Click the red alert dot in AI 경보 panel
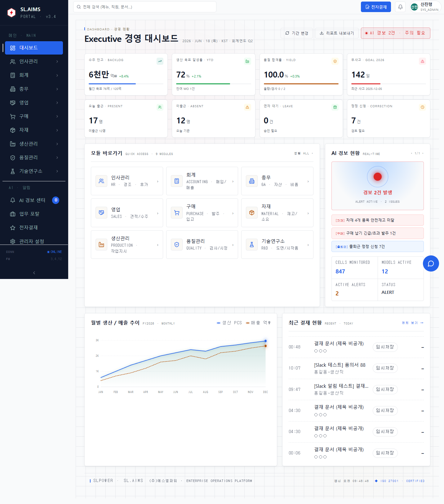Image resolution: width=444 pixels, height=504 pixels. click(x=378, y=177)
